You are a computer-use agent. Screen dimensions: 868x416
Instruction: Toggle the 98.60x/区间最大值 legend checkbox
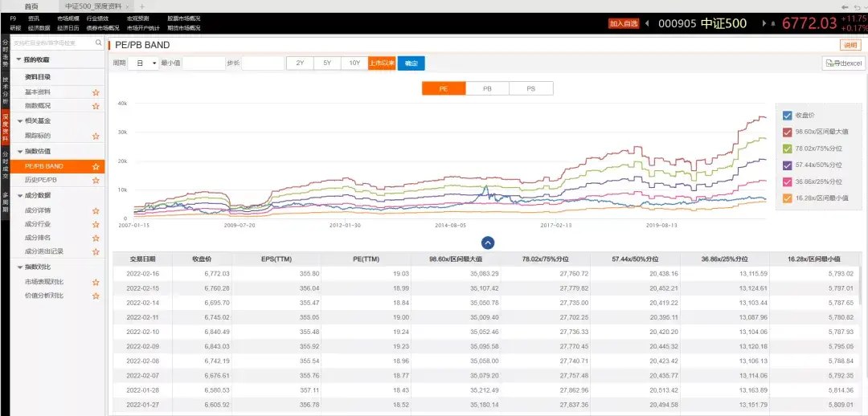point(787,133)
